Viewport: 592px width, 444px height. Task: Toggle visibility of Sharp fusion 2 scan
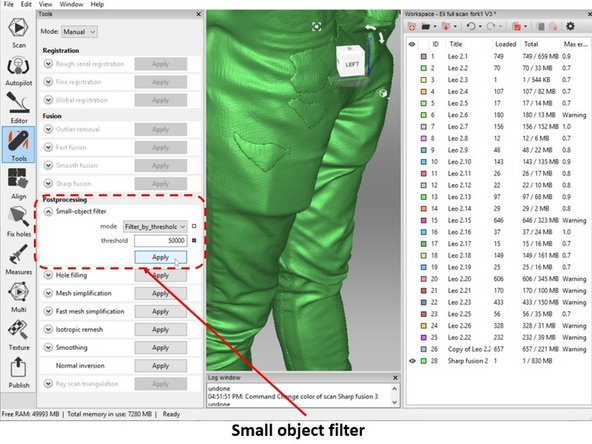pyautogui.click(x=412, y=361)
